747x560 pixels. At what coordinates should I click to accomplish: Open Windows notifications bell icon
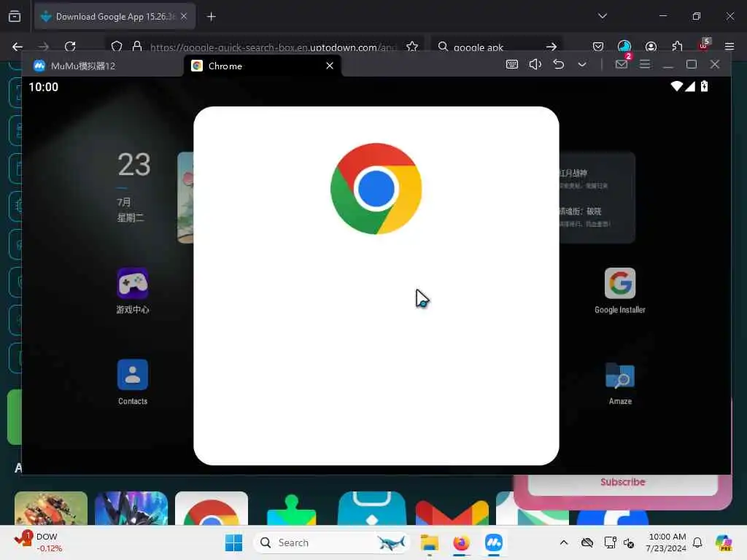click(697, 542)
